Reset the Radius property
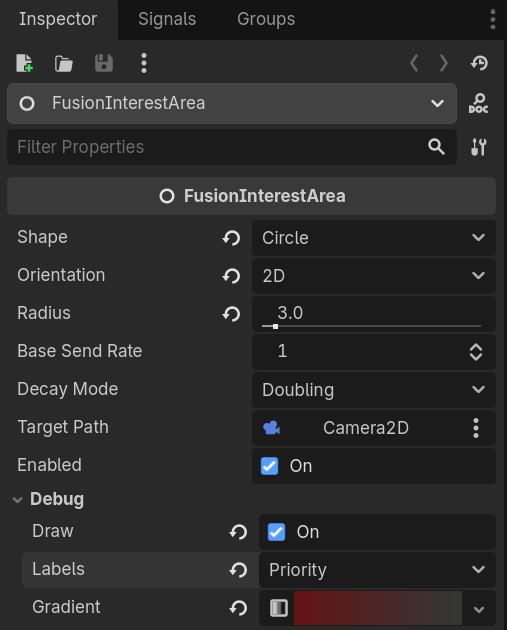 coord(231,314)
